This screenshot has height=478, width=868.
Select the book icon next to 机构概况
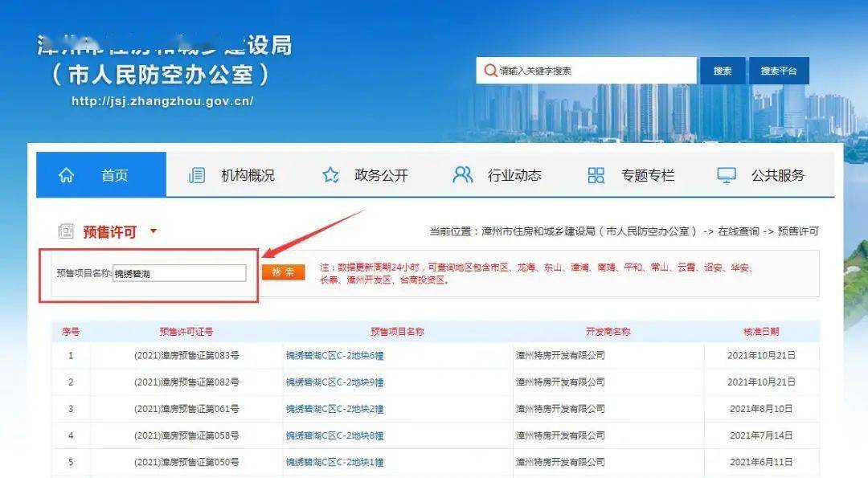click(x=195, y=174)
